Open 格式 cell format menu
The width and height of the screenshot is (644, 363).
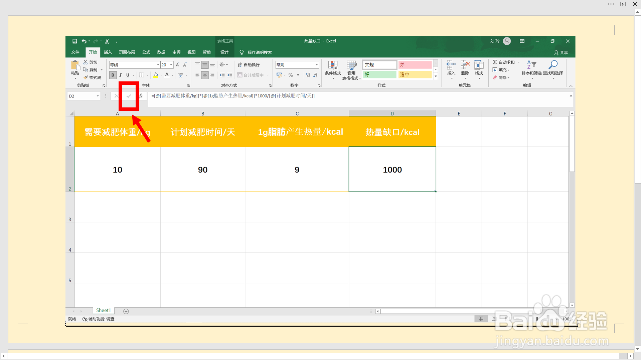[x=479, y=69]
